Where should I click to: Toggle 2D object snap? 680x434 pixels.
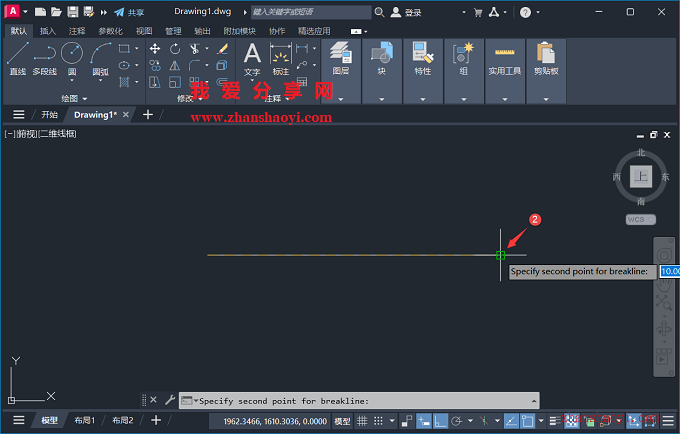pyautogui.click(x=527, y=421)
